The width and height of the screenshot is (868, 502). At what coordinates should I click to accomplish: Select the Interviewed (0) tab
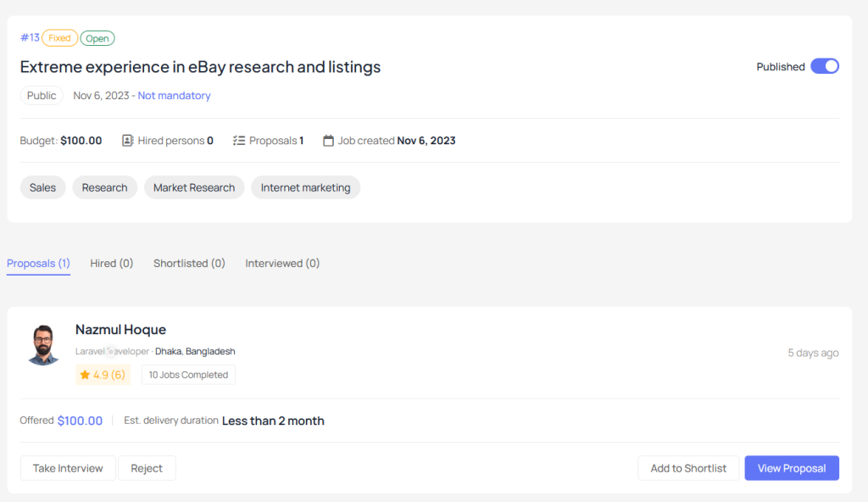(x=282, y=263)
